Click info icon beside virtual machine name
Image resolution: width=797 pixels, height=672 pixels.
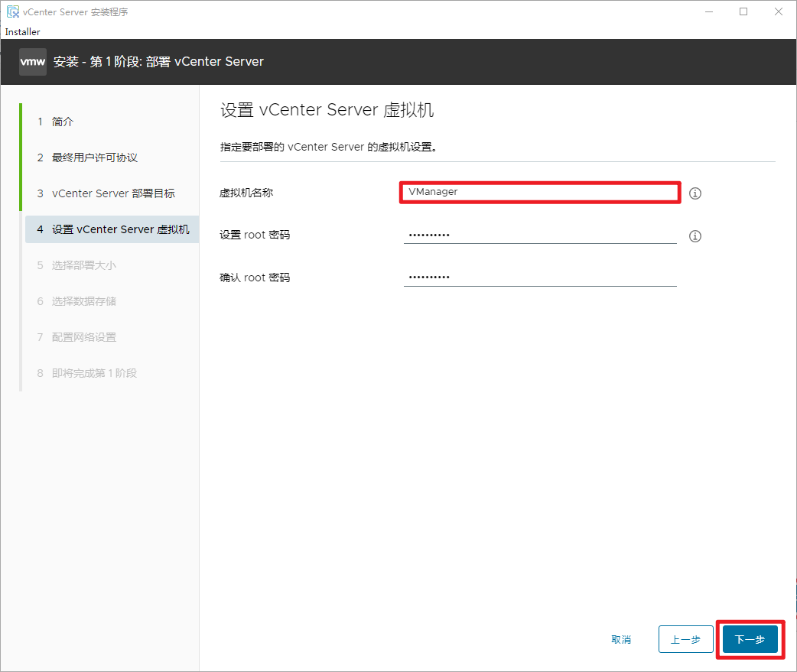coord(695,193)
